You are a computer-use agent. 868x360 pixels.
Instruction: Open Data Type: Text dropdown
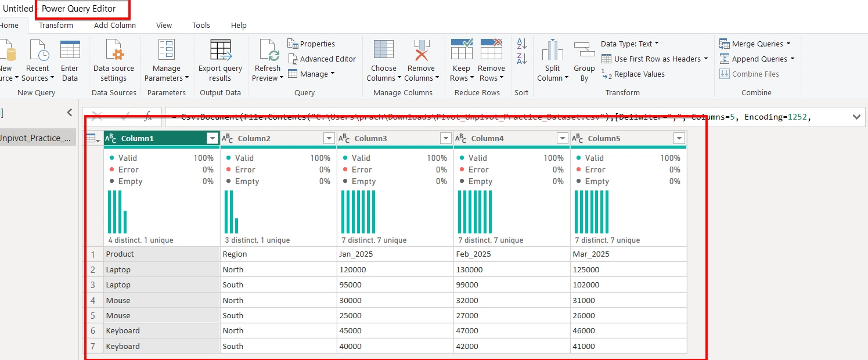click(x=630, y=44)
